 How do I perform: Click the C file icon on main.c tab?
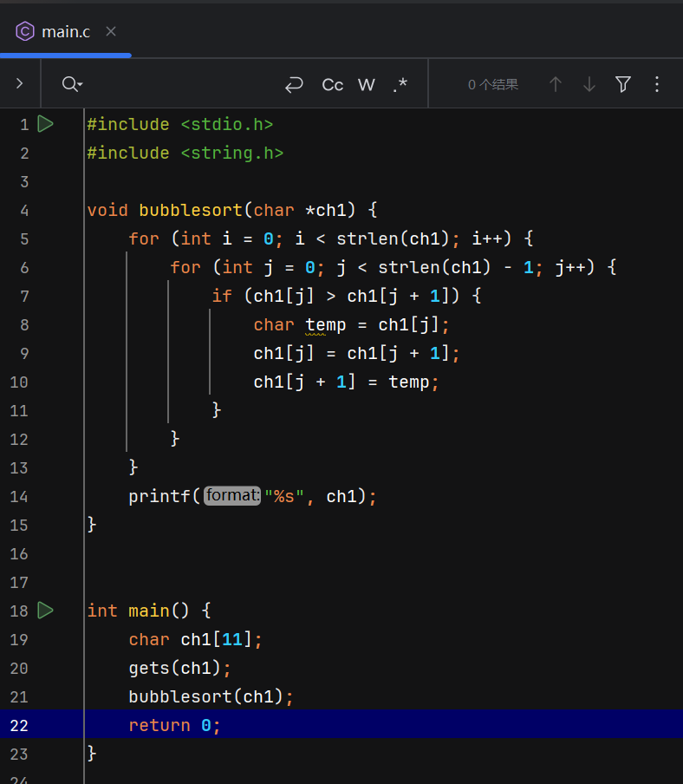point(25,32)
